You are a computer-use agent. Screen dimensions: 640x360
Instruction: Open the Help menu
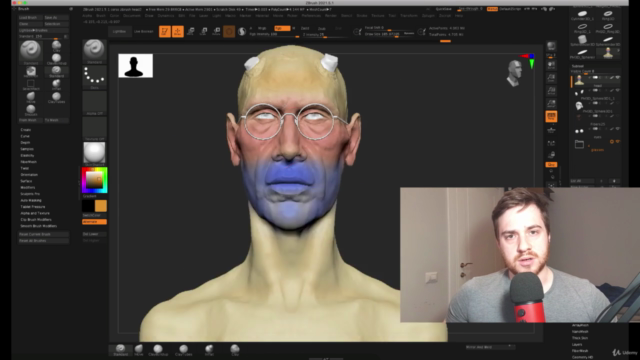click(459, 16)
